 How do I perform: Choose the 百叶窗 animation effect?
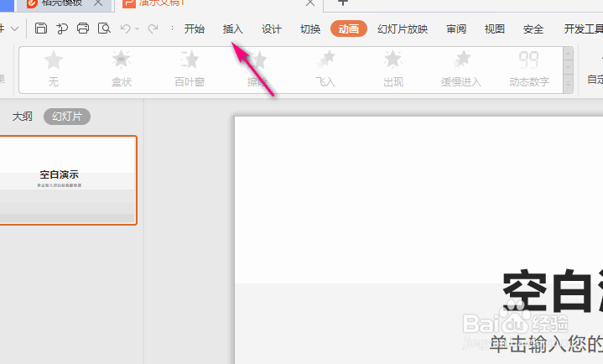coord(190,70)
